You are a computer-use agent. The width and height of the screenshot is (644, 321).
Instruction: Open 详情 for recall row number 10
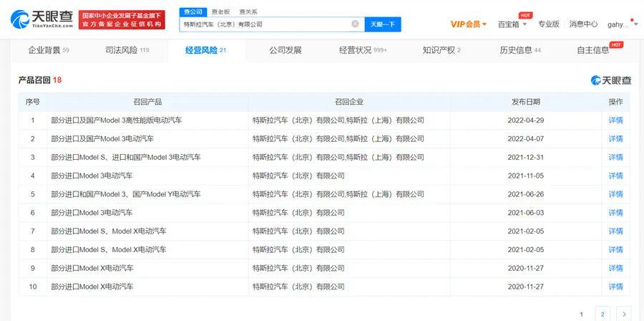point(615,287)
